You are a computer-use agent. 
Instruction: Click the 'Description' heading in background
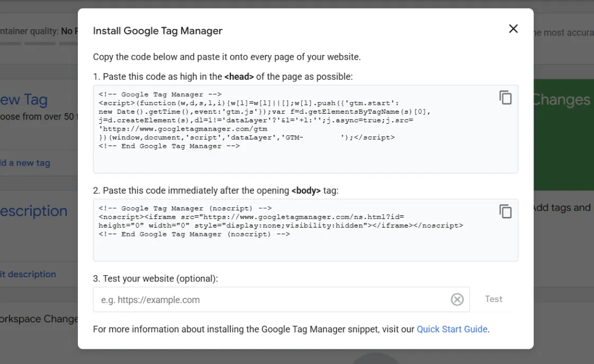click(34, 211)
